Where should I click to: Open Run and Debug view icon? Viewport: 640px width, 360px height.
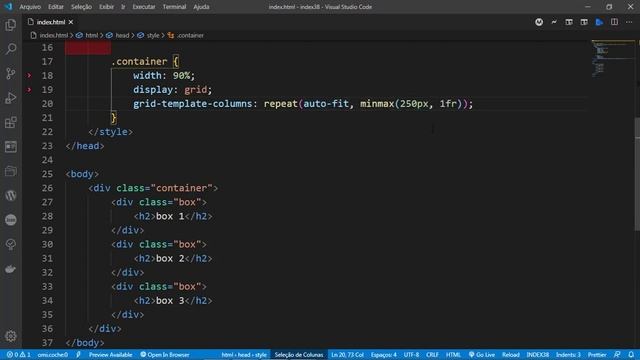(x=11, y=98)
